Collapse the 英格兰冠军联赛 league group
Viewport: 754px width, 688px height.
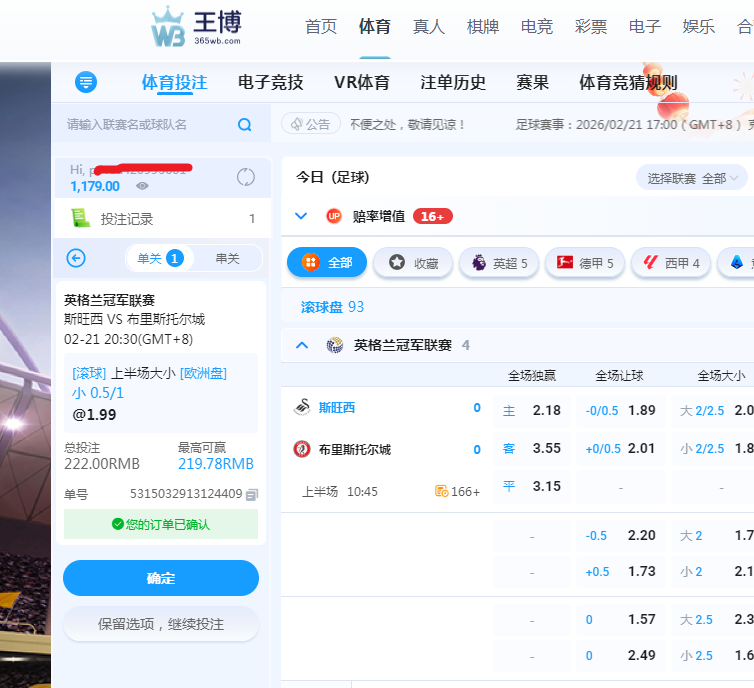point(302,345)
